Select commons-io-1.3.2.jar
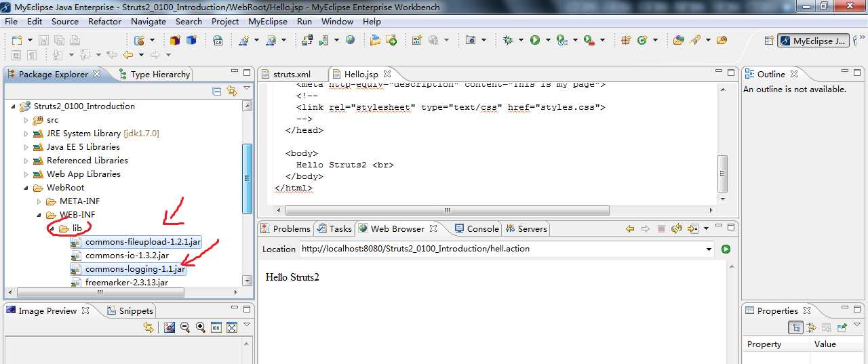Screen dimensions: 868x364 (127, 256)
